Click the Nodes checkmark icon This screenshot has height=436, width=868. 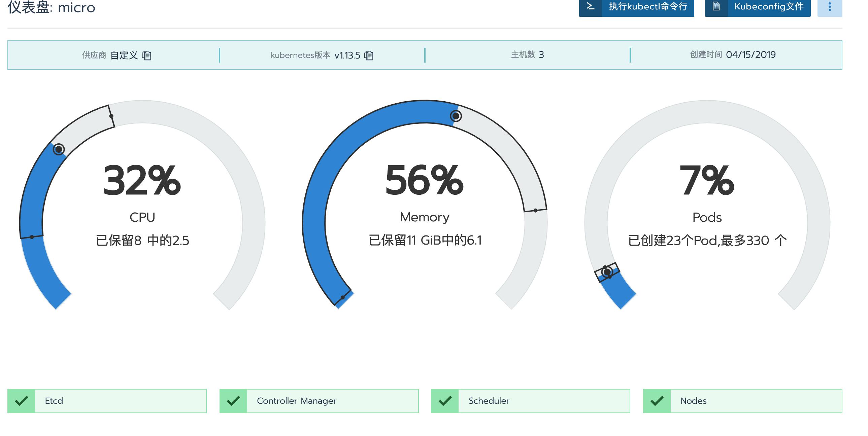[x=657, y=401]
